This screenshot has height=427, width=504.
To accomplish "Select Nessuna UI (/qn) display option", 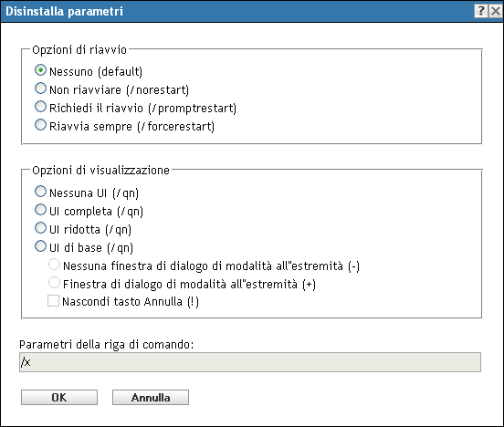I will coord(40,192).
